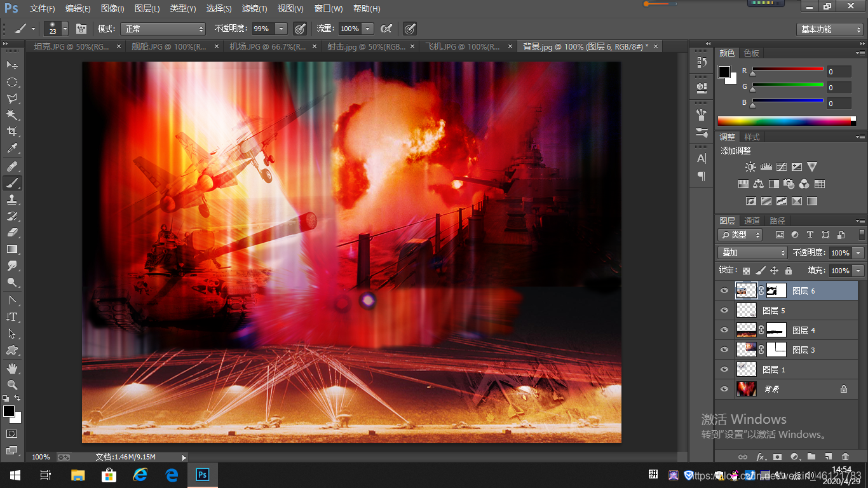Add a Brightness/Contrast adjustment
This screenshot has height=488, width=868.
[750, 167]
